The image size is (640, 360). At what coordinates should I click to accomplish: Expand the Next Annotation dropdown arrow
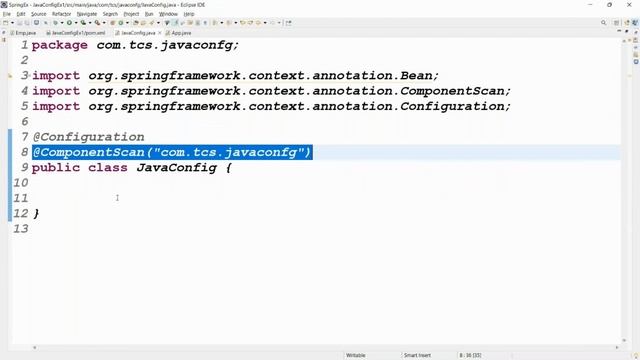tap(222, 23)
